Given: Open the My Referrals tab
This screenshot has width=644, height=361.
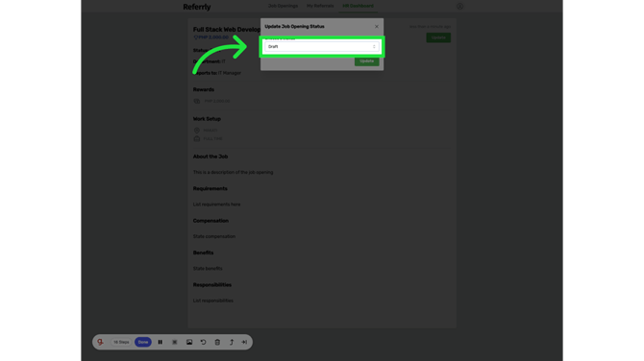Looking at the screenshot, I should tap(320, 6).
